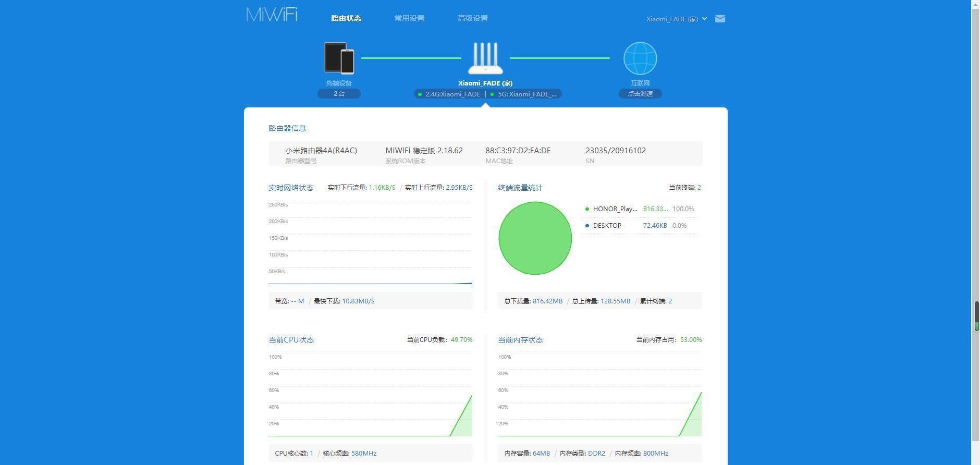The image size is (980, 465).
Task: Open the mail envelope icon
Action: coord(720,19)
